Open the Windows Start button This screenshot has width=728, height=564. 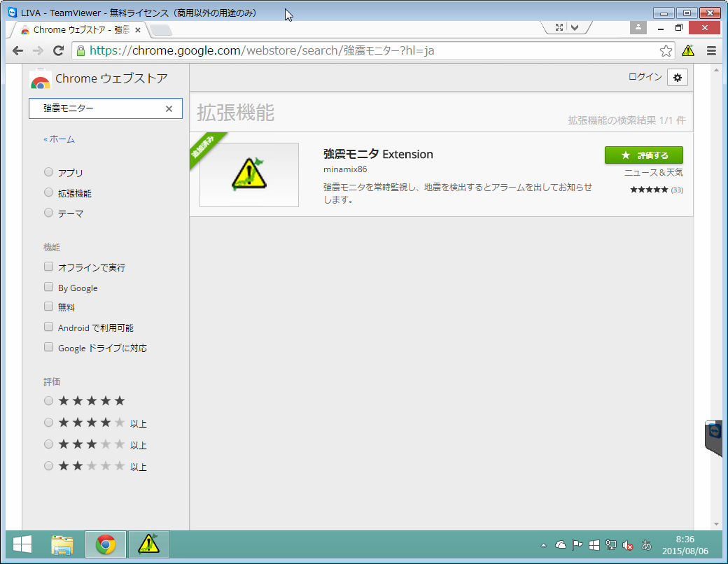coord(22,544)
